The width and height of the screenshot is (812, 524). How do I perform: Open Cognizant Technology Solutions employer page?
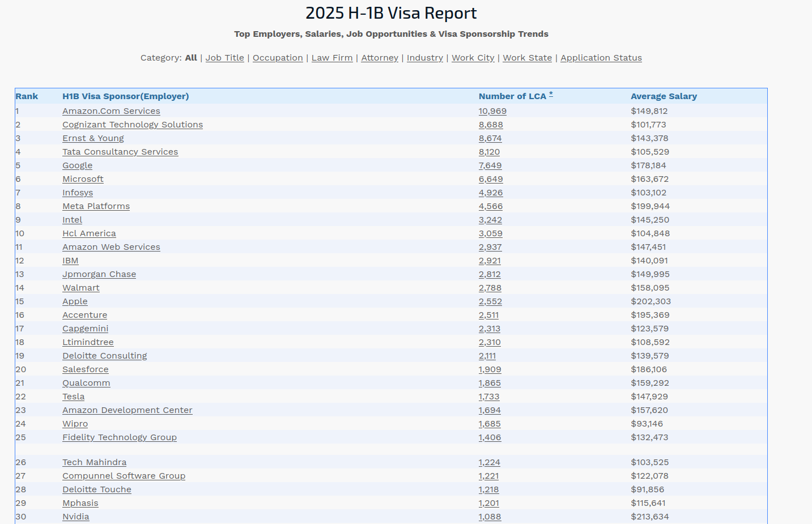click(133, 125)
